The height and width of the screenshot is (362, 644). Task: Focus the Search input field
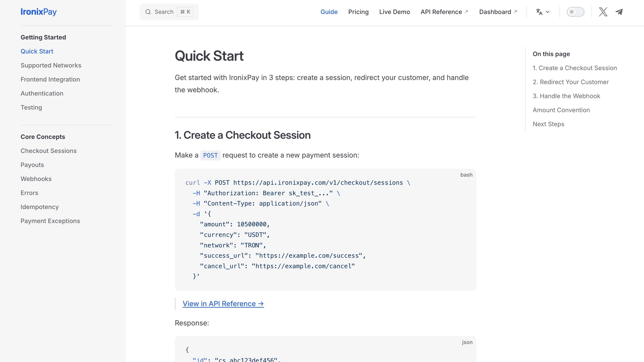[164, 12]
